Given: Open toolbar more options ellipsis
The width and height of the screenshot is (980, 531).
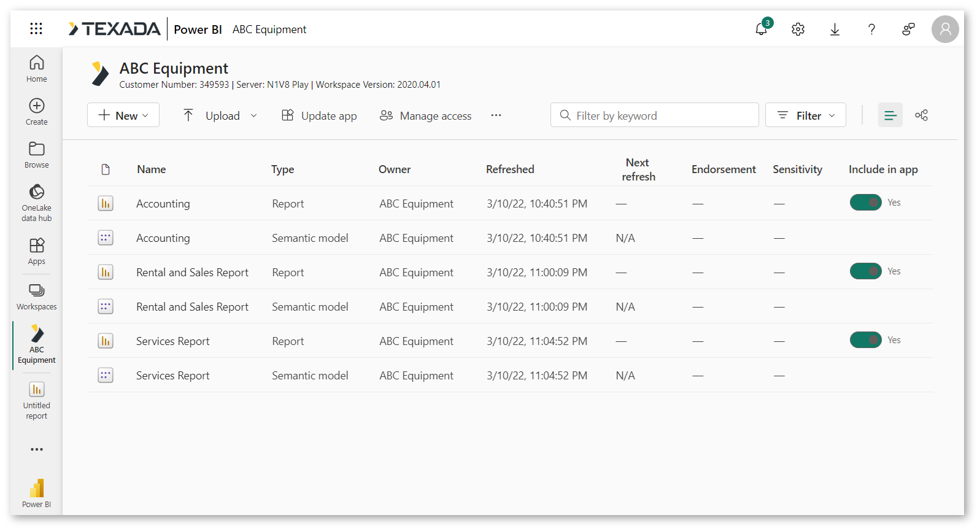Looking at the screenshot, I should (x=496, y=115).
